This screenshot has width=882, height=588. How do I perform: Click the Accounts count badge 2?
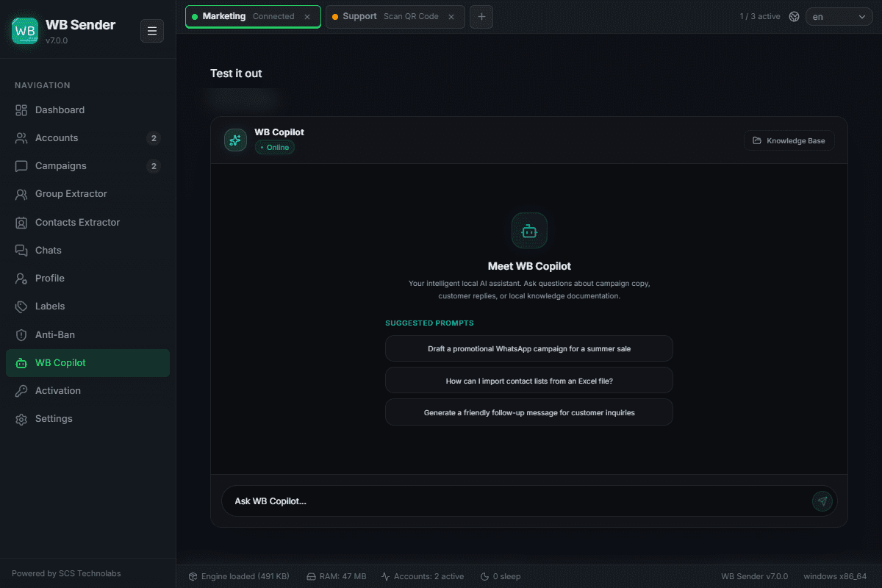click(153, 138)
